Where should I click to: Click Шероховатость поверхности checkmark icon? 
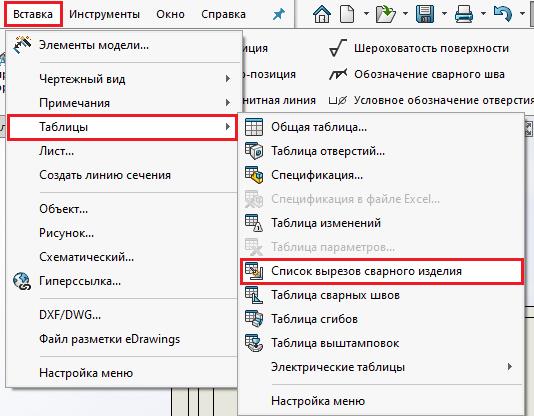[338, 48]
